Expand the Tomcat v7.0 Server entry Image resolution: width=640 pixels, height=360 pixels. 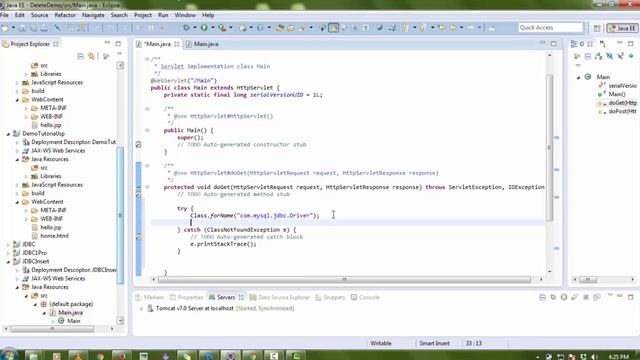141,309
